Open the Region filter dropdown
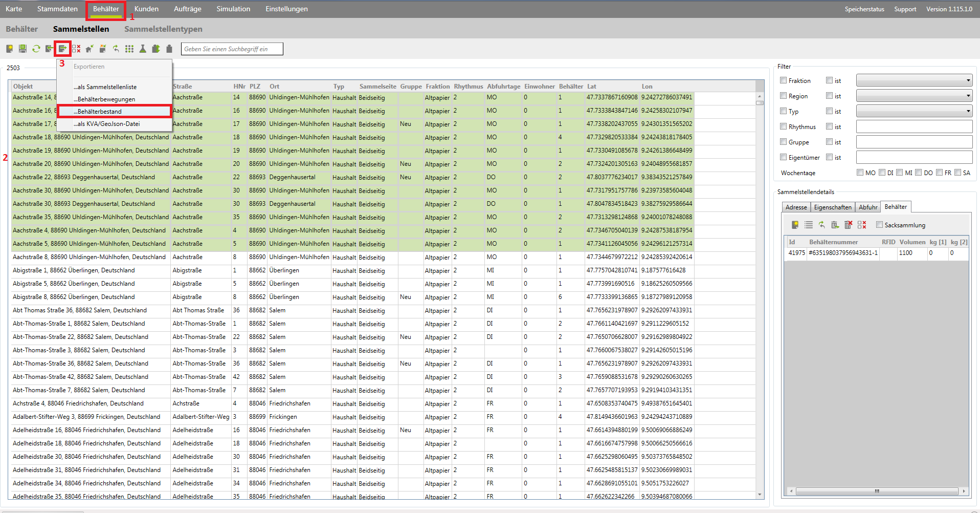 [914, 96]
